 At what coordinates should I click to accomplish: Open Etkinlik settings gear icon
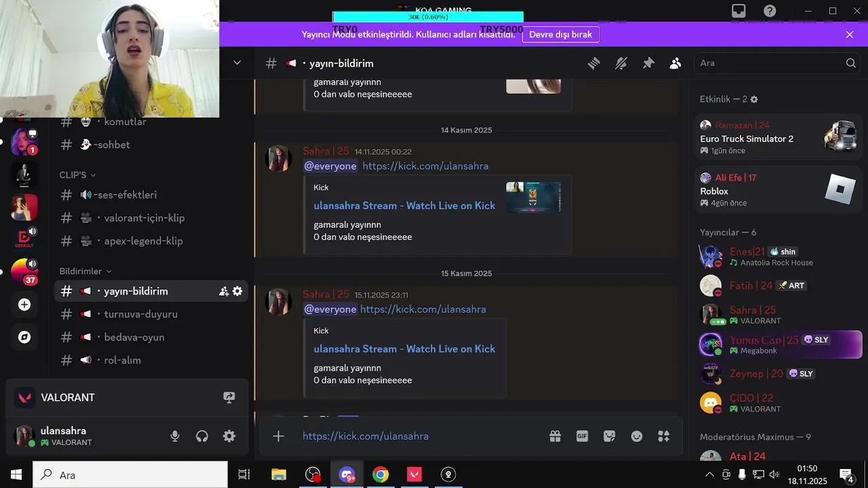[x=754, y=99]
